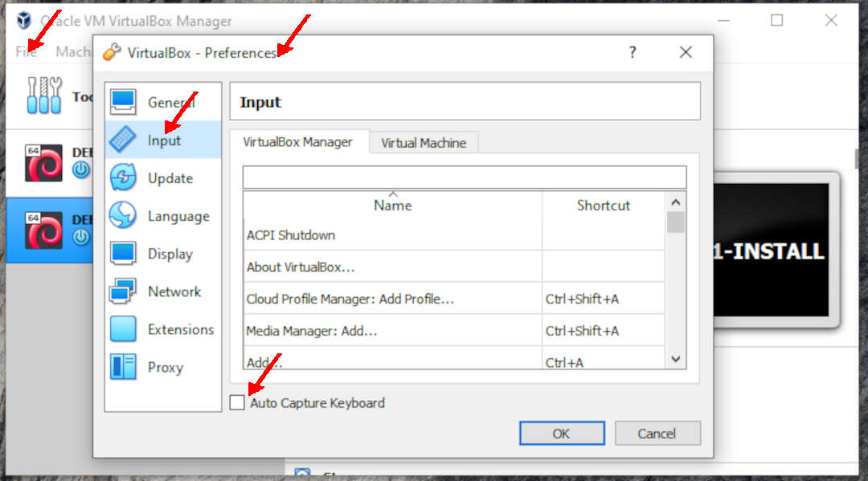Click the help question mark button

pyautogui.click(x=632, y=51)
